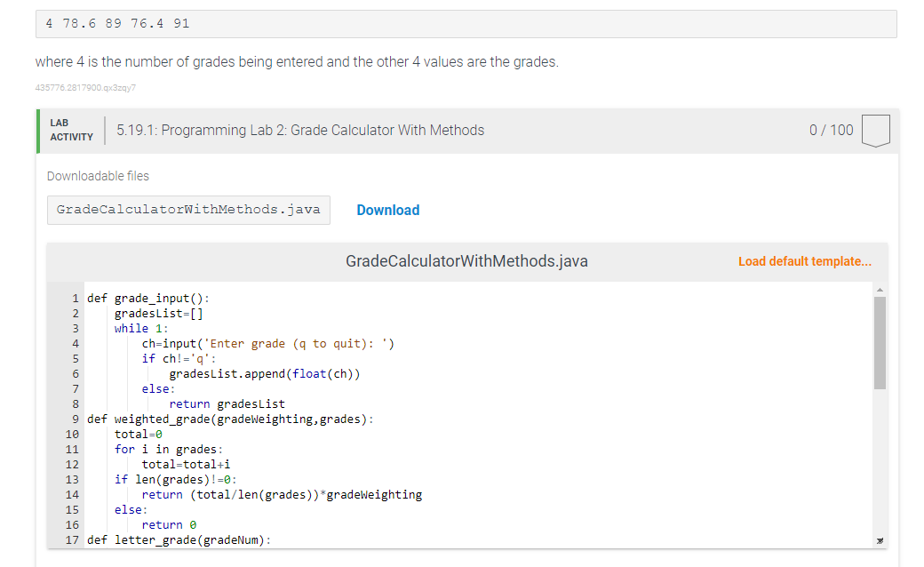Click the identifier text 435776.2817900.qx3zqy7
Image resolution: width=924 pixels, height=567 pixels.
[85, 87]
